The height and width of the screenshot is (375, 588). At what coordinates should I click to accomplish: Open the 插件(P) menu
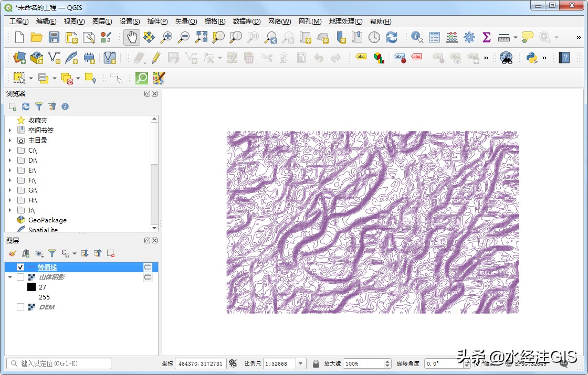pyautogui.click(x=157, y=22)
